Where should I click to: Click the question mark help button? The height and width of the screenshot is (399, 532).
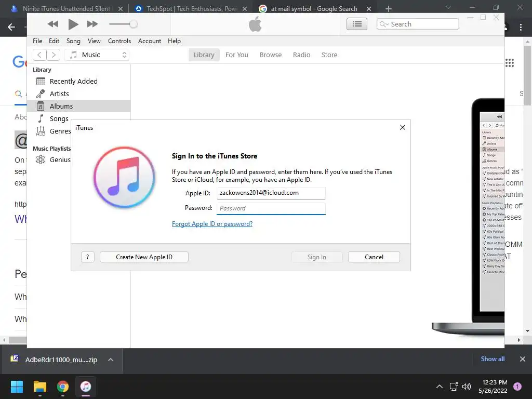tap(87, 257)
